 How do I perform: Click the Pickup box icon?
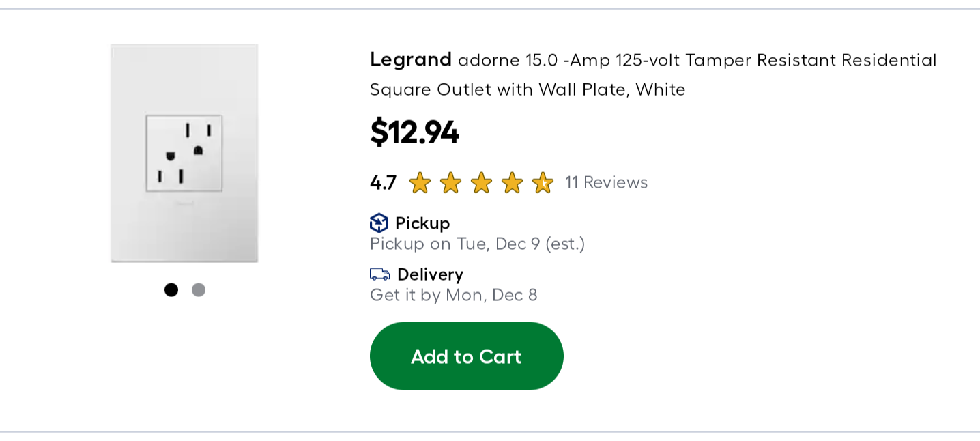click(x=379, y=223)
